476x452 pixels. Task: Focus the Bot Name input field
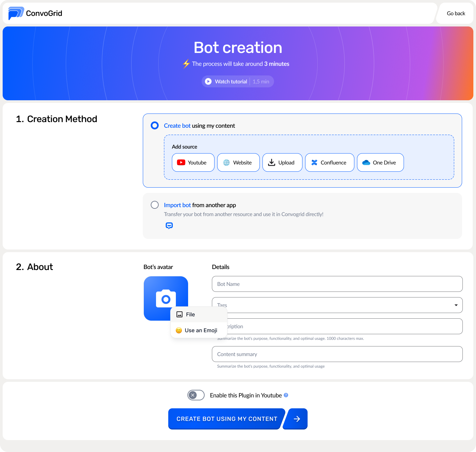pyautogui.click(x=337, y=284)
